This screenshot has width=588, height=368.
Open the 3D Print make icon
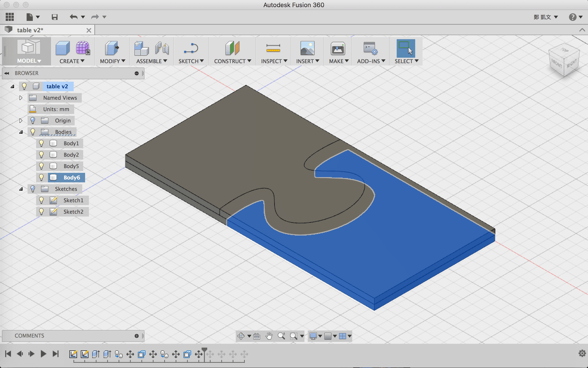(338, 48)
